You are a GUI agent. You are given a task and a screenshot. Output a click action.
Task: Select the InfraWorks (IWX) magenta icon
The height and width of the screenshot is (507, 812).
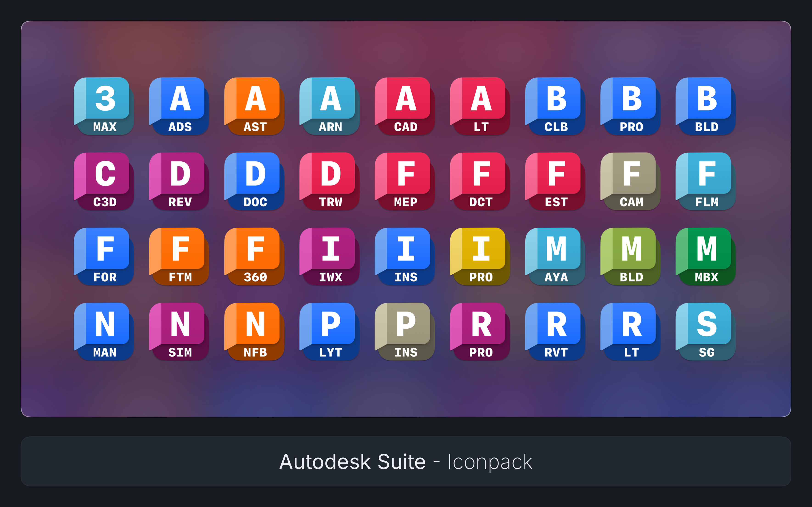tap(329, 256)
